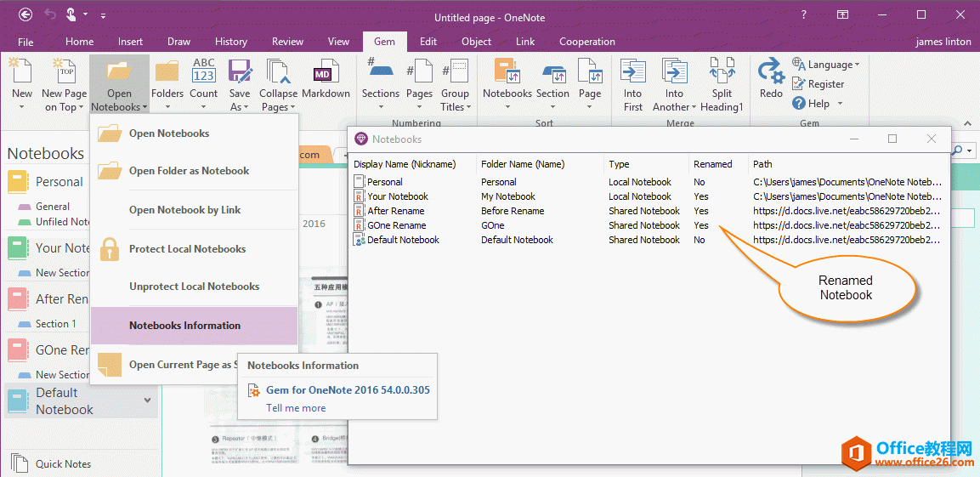This screenshot has width=980, height=477.
Task: Click the Split Heading1 icon
Action: pyautogui.click(x=722, y=71)
